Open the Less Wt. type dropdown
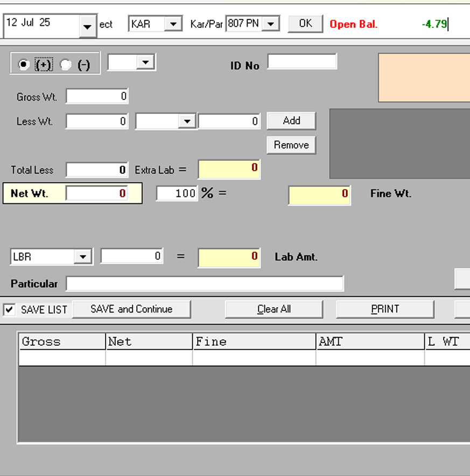The image size is (470, 476). click(x=186, y=122)
